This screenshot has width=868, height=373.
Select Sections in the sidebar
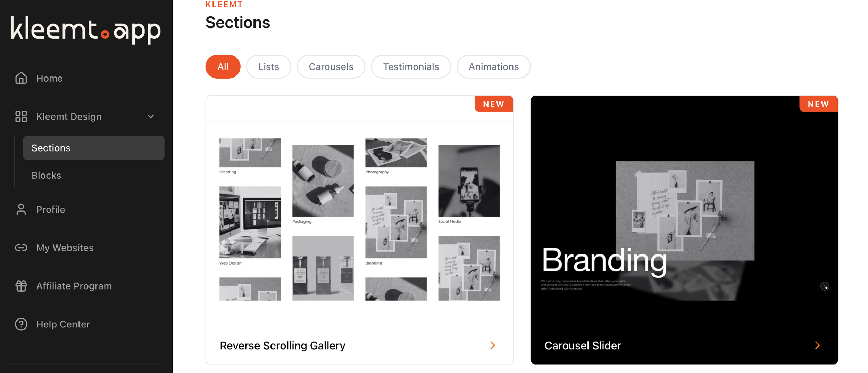click(x=94, y=148)
